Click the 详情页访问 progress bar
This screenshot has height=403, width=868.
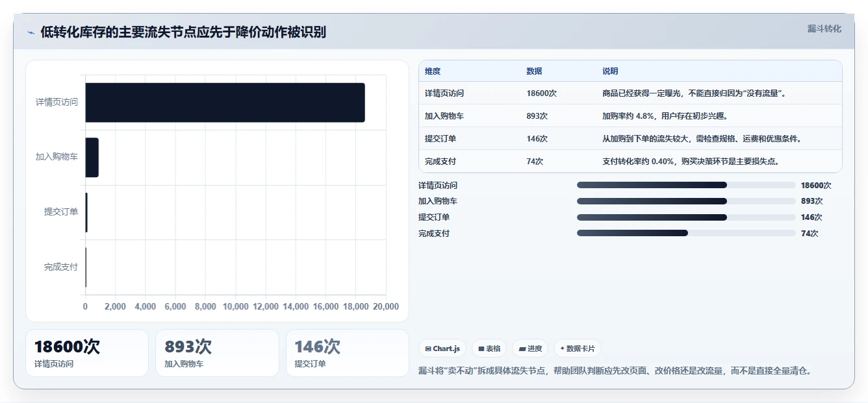click(x=686, y=185)
